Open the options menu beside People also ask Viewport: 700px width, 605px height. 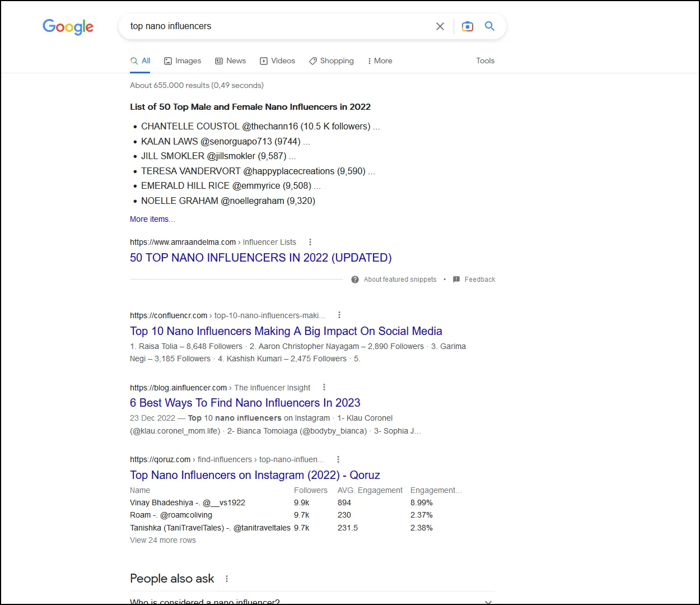[227, 578]
